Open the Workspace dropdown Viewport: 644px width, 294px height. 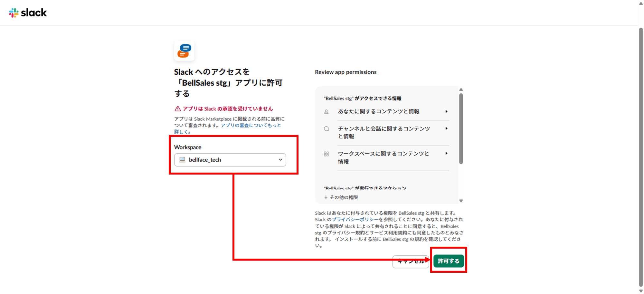pos(230,160)
